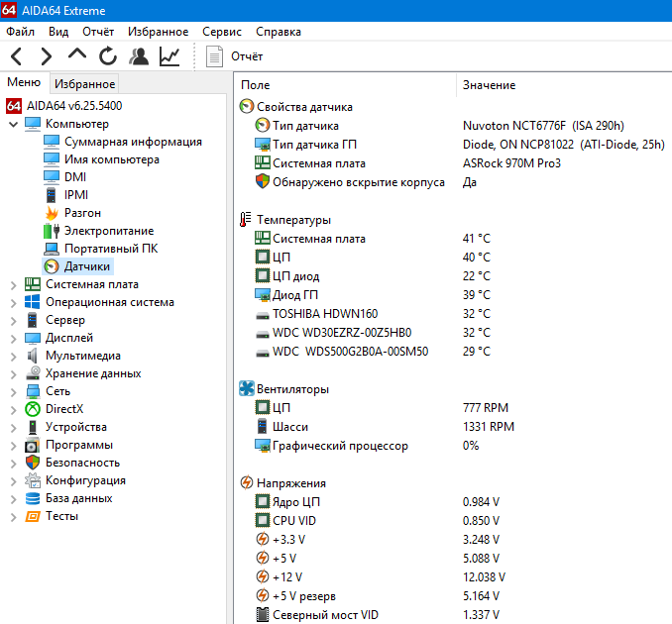Screen dimensions: 672x624
Task: Switch to the Меню panel tab
Action: coord(24,82)
